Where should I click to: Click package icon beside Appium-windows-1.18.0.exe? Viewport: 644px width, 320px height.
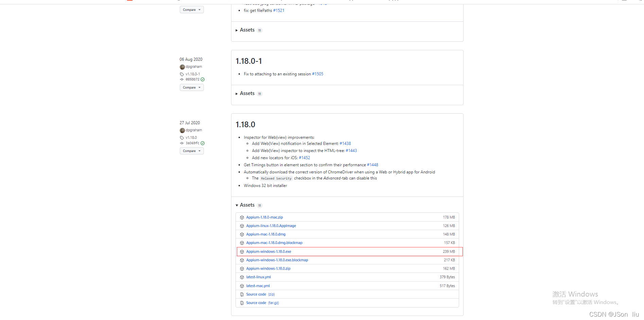[242, 252]
